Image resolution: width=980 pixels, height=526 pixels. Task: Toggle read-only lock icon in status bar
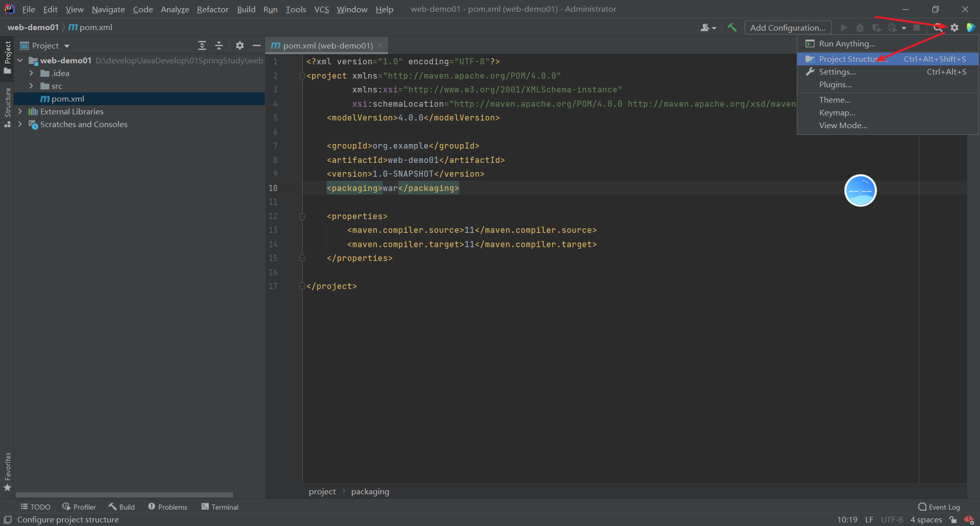click(x=953, y=520)
